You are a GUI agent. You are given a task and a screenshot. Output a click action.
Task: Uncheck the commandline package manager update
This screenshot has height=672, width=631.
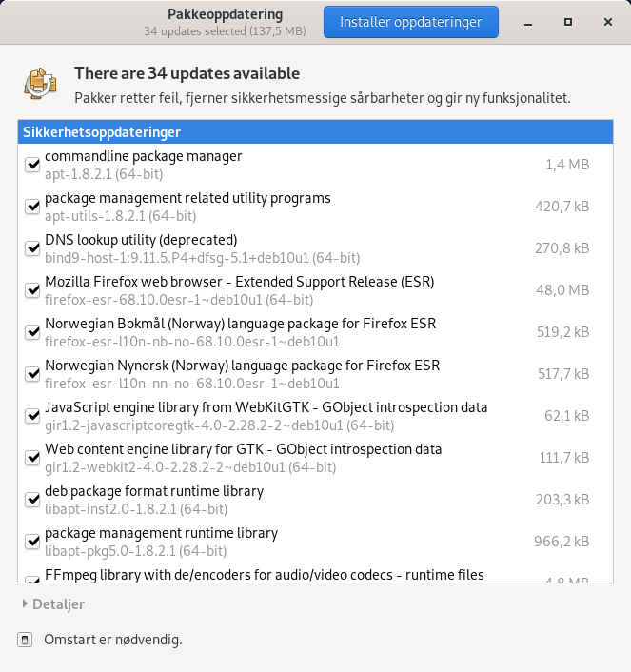point(31,165)
